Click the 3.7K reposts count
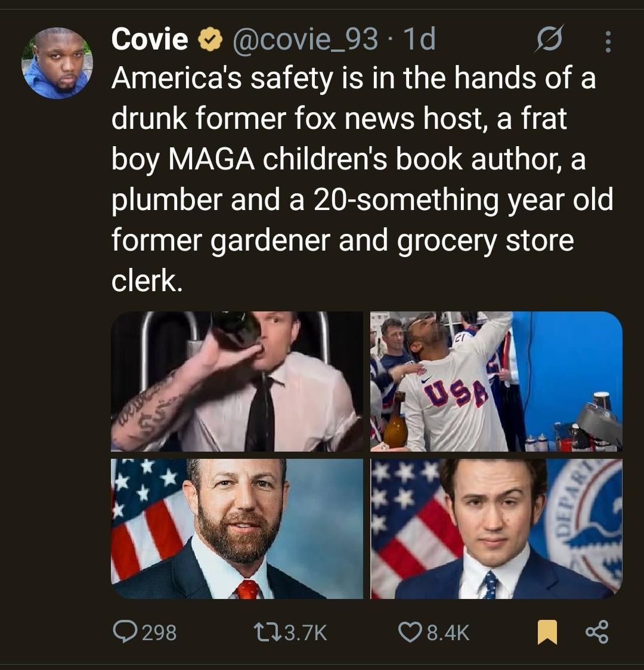This screenshot has height=670, width=644. point(306,632)
